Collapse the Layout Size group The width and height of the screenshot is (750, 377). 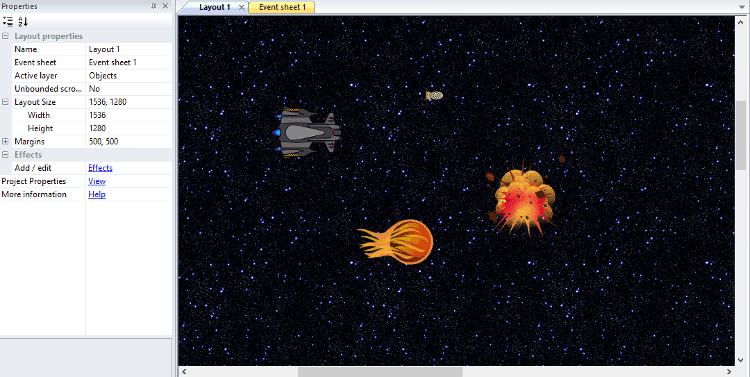[5, 102]
